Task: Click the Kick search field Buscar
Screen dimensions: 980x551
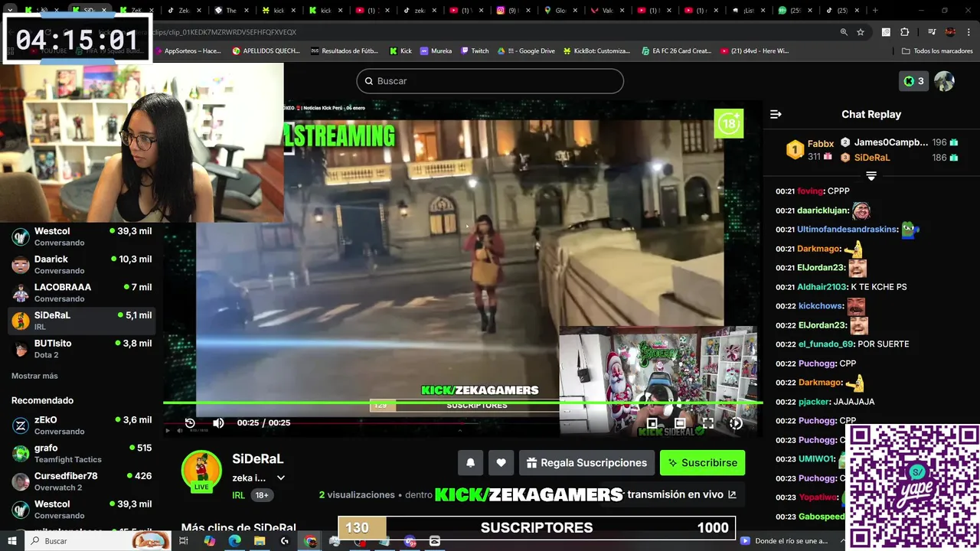Action: coord(490,81)
